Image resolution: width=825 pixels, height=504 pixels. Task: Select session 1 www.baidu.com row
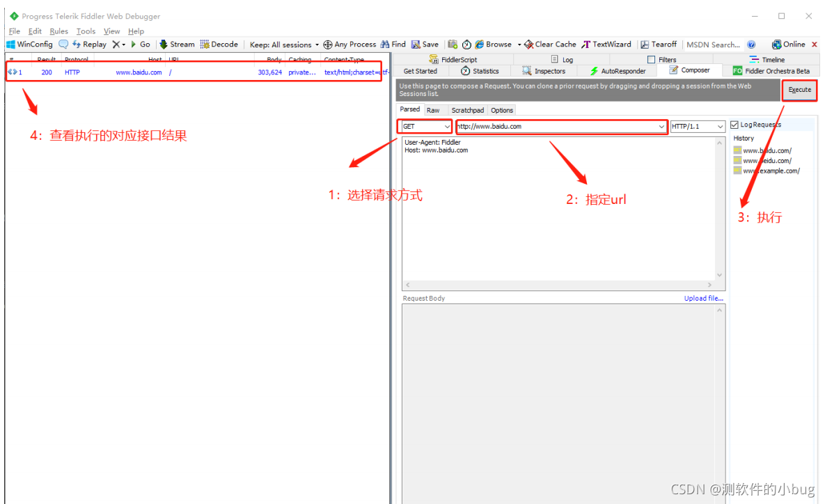point(197,72)
